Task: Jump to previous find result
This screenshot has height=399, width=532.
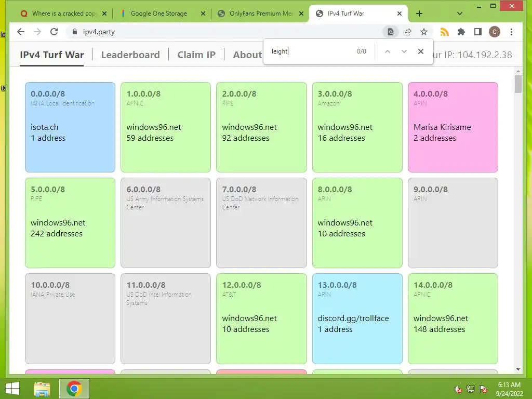Action: coord(388,51)
